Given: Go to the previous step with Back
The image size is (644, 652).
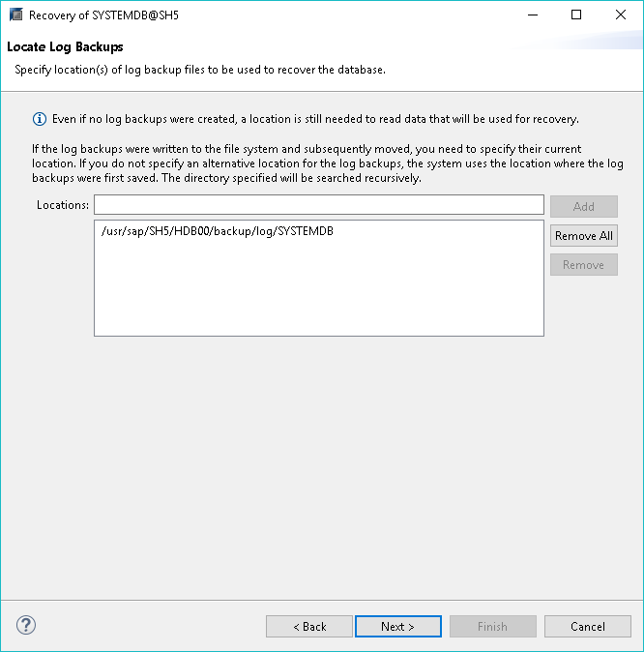Looking at the screenshot, I should pyautogui.click(x=309, y=627).
